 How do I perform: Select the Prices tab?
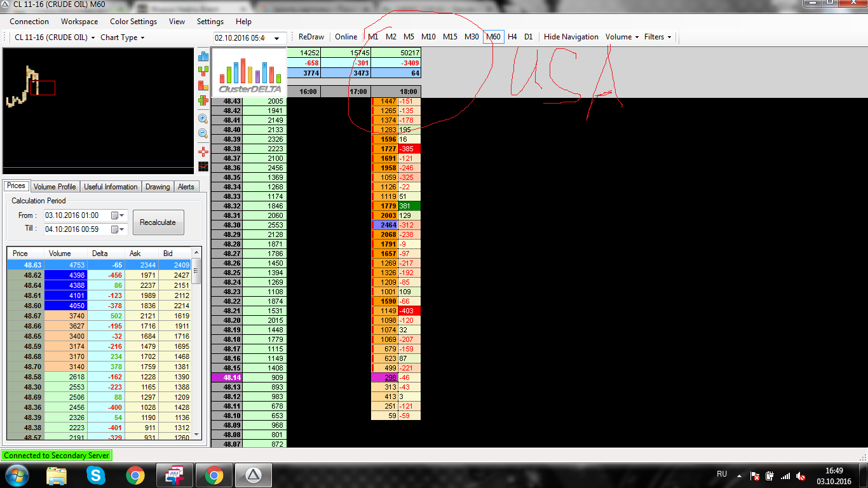click(17, 186)
